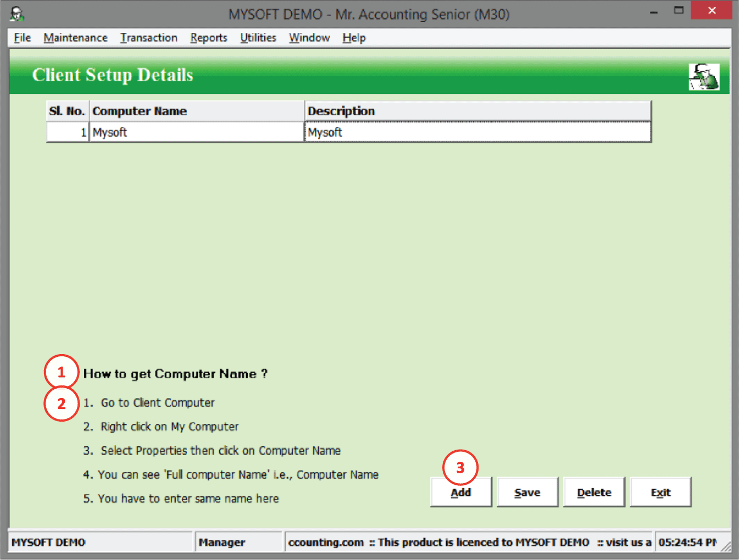Click the clock time in status bar

click(688, 542)
